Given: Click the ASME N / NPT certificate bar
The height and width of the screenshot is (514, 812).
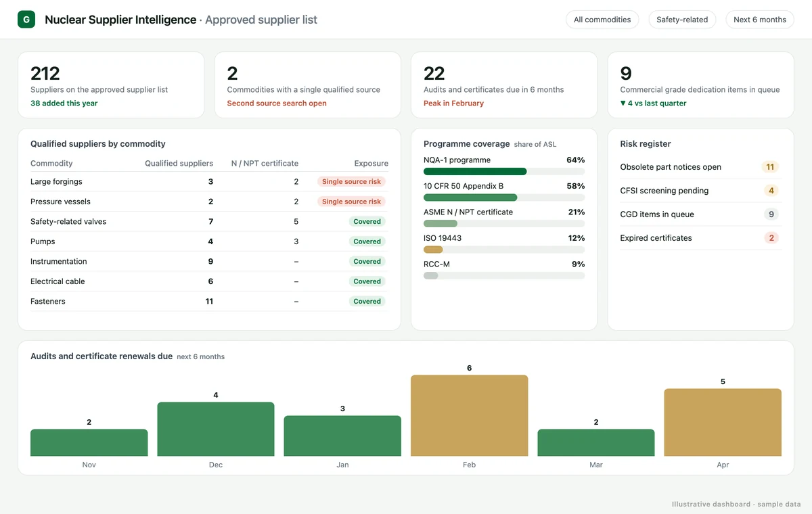Looking at the screenshot, I should click(x=504, y=223).
